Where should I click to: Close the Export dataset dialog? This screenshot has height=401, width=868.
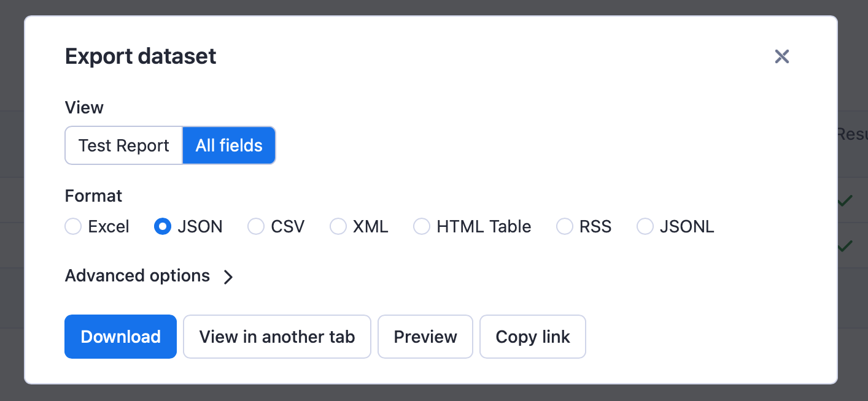(x=782, y=56)
